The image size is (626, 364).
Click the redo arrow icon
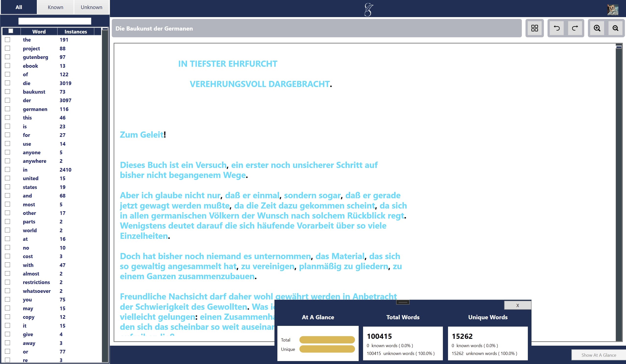(575, 28)
